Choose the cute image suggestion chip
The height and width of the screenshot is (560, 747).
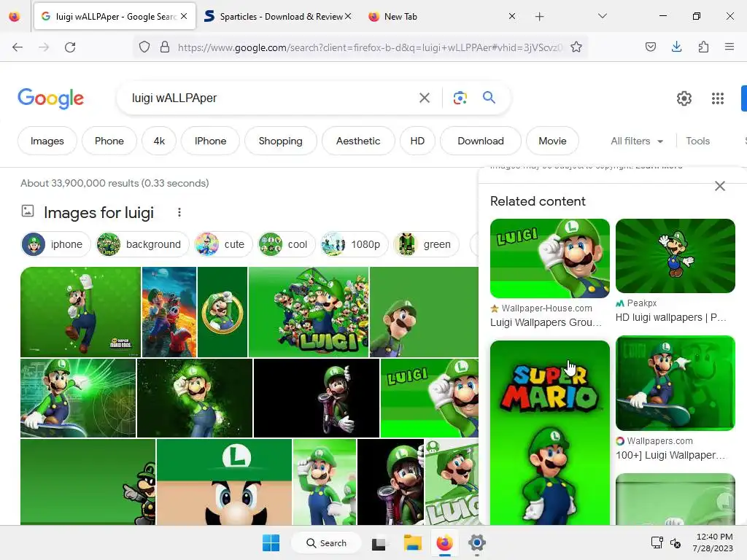tap(223, 244)
